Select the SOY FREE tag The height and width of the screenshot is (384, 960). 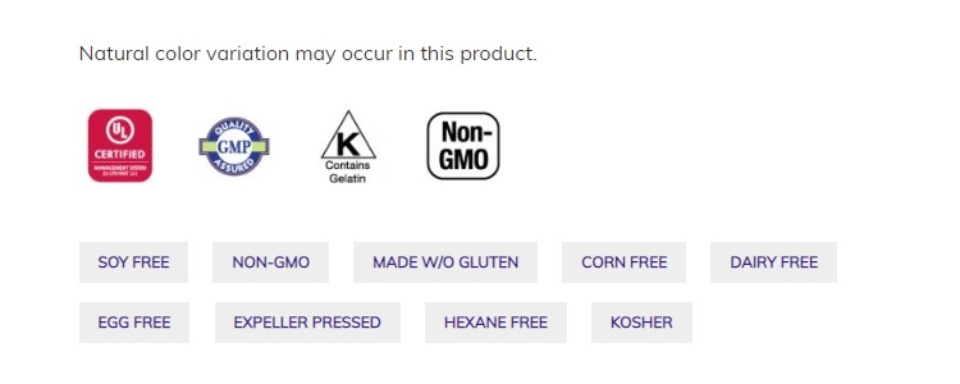coord(133,262)
